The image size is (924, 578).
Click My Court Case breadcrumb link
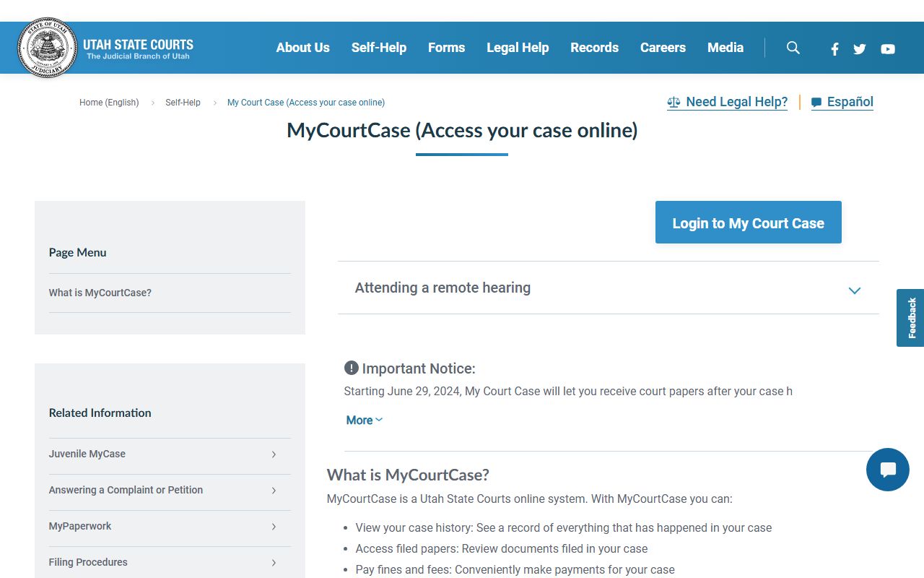click(x=306, y=103)
